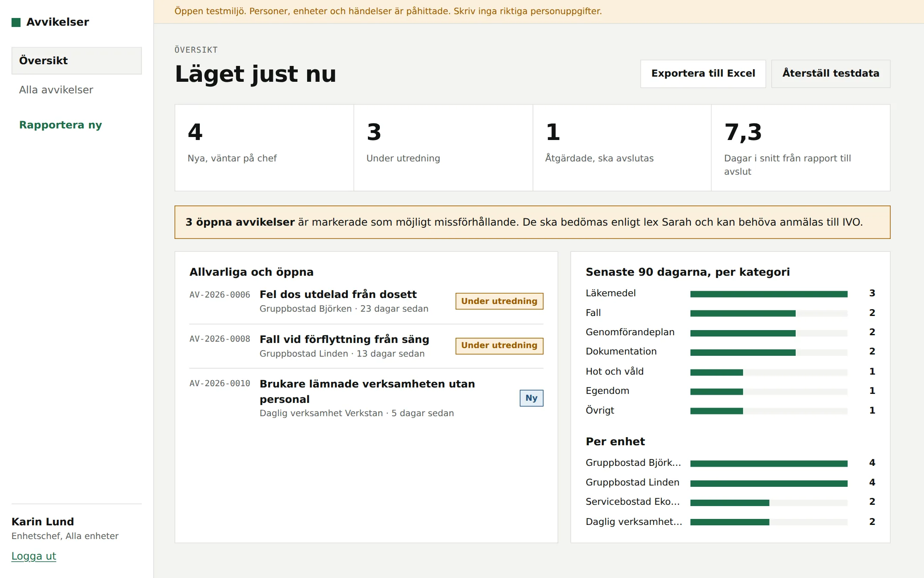The image size is (924, 578).
Task: Click the Karin Lund user name
Action: tap(43, 522)
